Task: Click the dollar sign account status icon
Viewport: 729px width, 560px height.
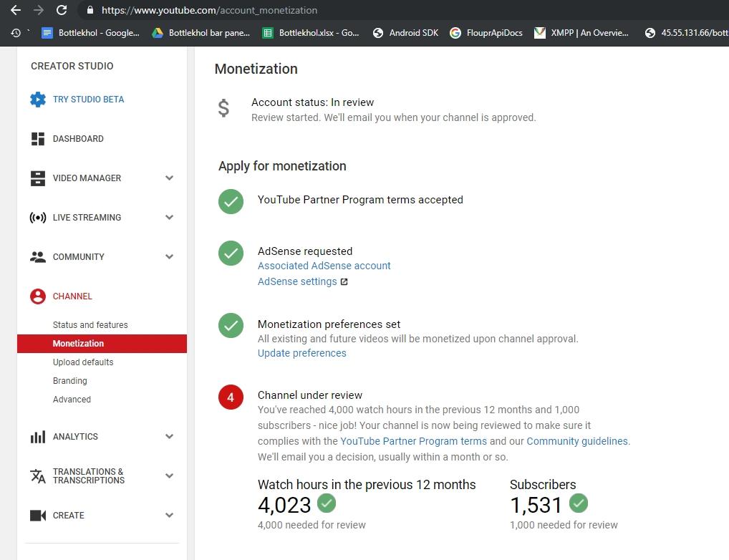Action: [x=223, y=108]
